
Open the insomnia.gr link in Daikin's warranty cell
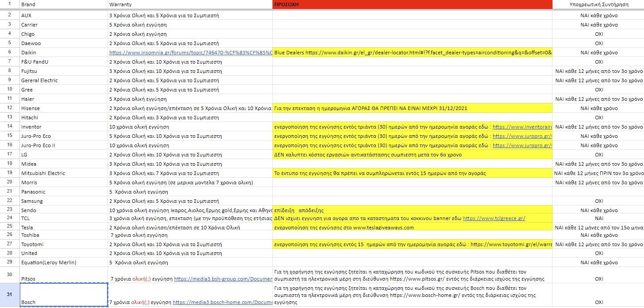point(191,53)
